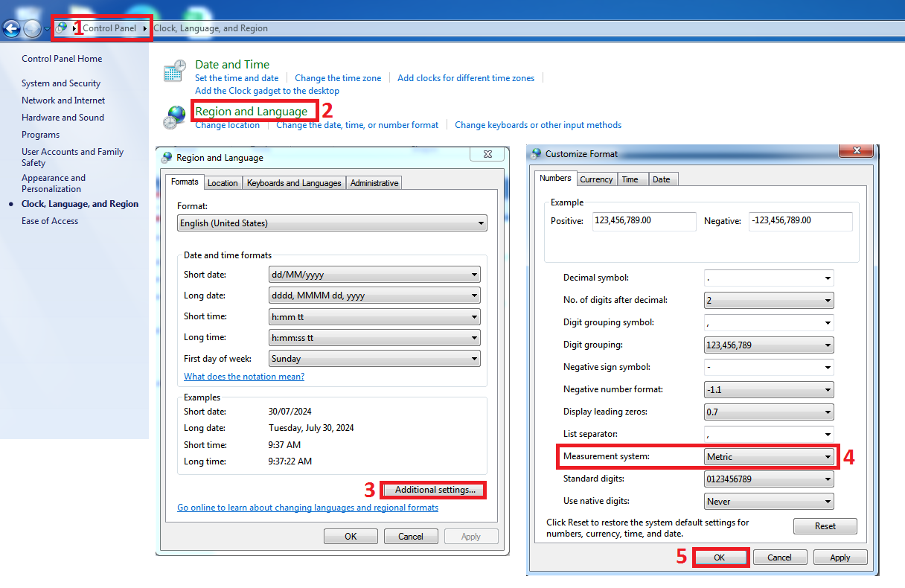905x588 pixels.
Task: Open the Administrative tab
Action: (x=374, y=183)
